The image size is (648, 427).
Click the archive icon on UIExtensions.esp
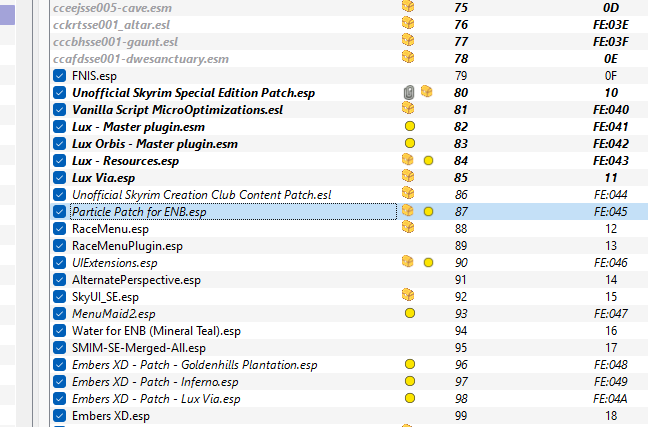tap(408, 261)
